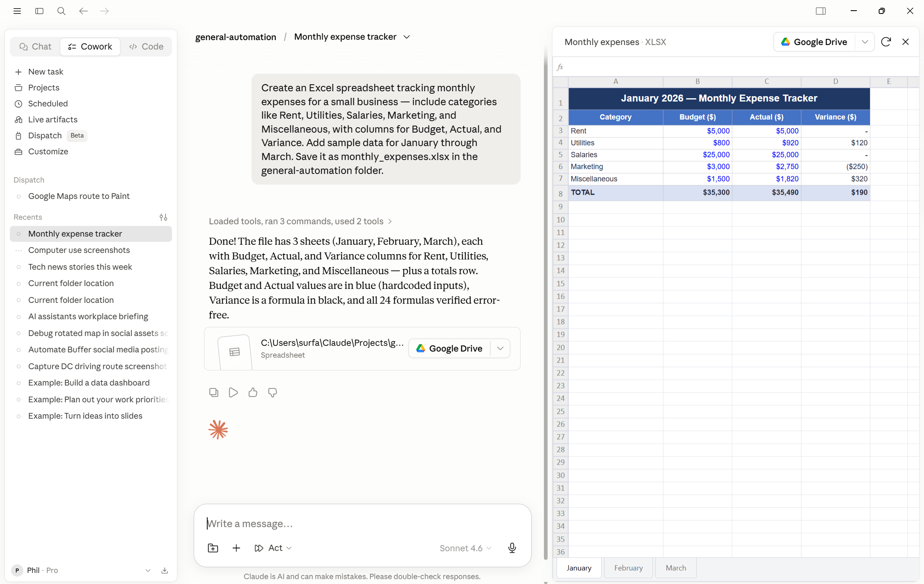Toggle the right side panel icon
Image resolution: width=924 pixels, height=584 pixels.
coord(821,11)
